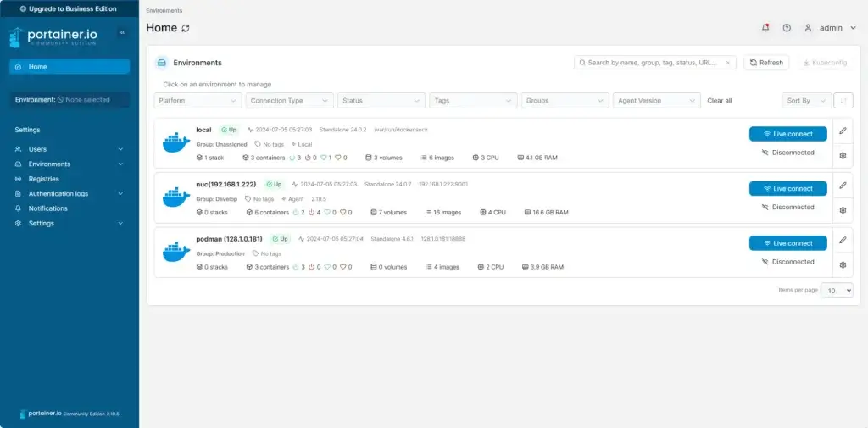This screenshot has width=868, height=428.
Task: Click the Environment: None selected indicator
Action: click(70, 100)
